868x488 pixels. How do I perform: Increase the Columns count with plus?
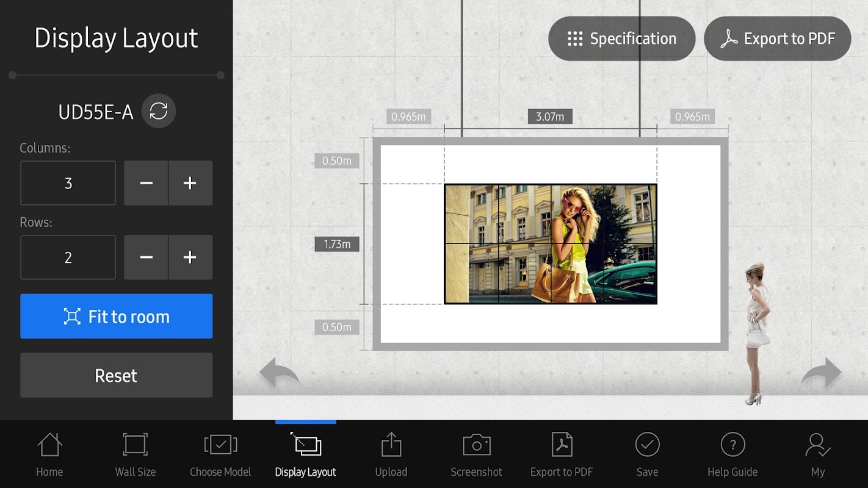coord(190,183)
